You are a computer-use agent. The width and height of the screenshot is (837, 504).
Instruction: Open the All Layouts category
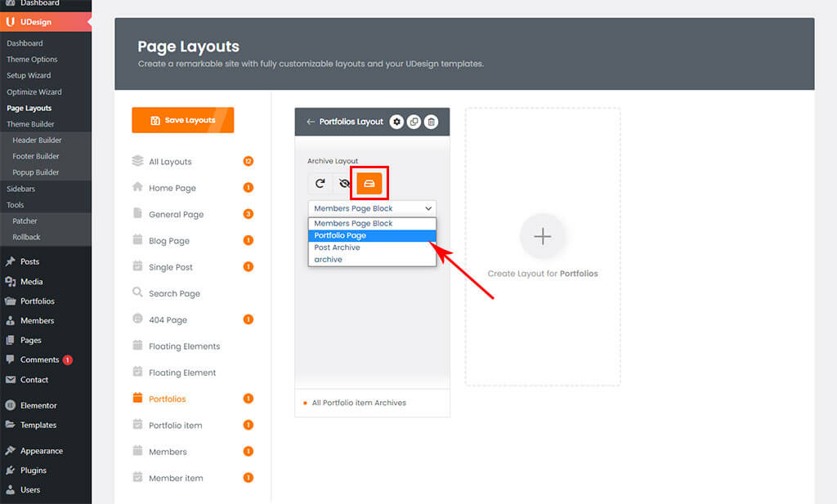pyautogui.click(x=170, y=162)
